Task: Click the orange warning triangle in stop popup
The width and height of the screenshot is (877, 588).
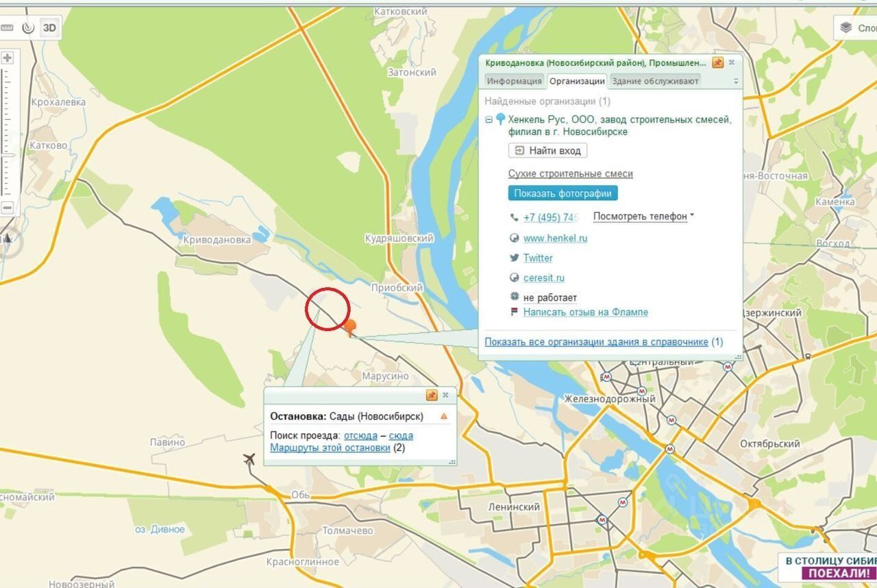Action: (444, 416)
